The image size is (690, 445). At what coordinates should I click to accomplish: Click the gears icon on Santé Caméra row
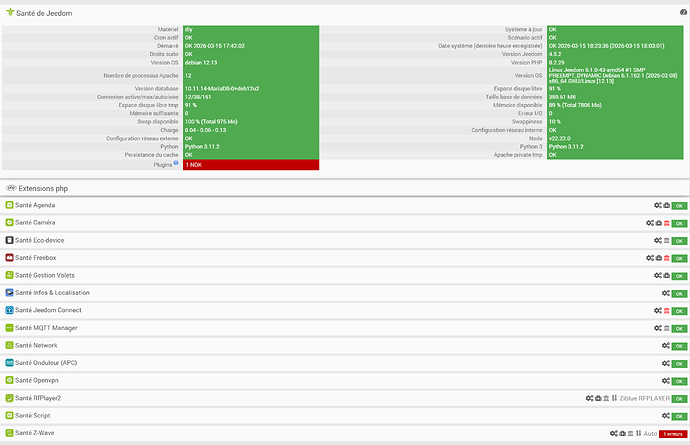coord(650,223)
